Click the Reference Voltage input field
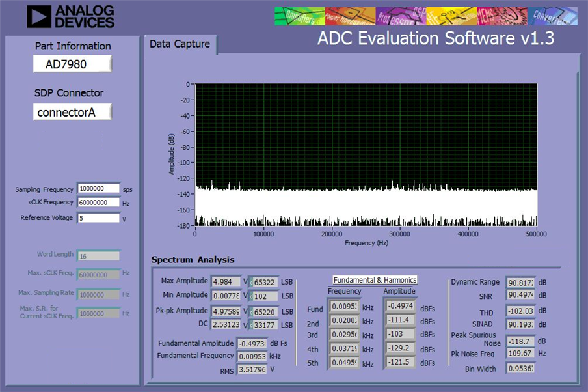Viewport: 588px width, 392px height. (99, 218)
